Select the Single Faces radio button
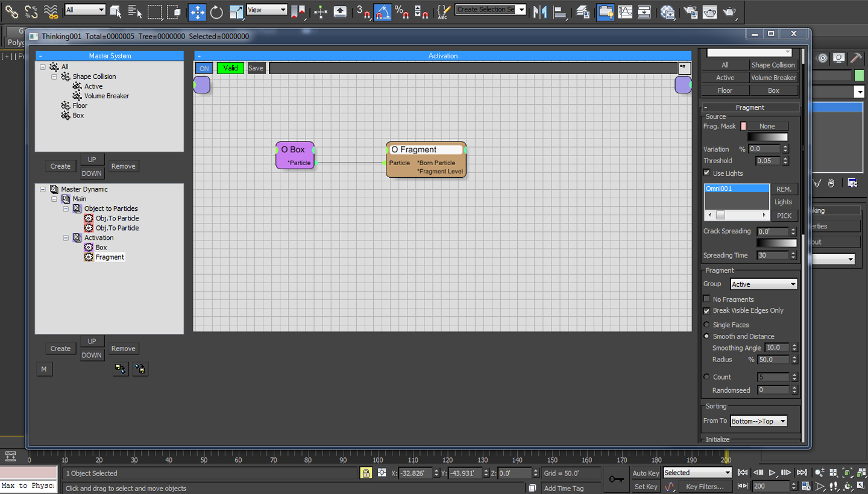Viewport: 868px width, 494px height. click(x=707, y=325)
